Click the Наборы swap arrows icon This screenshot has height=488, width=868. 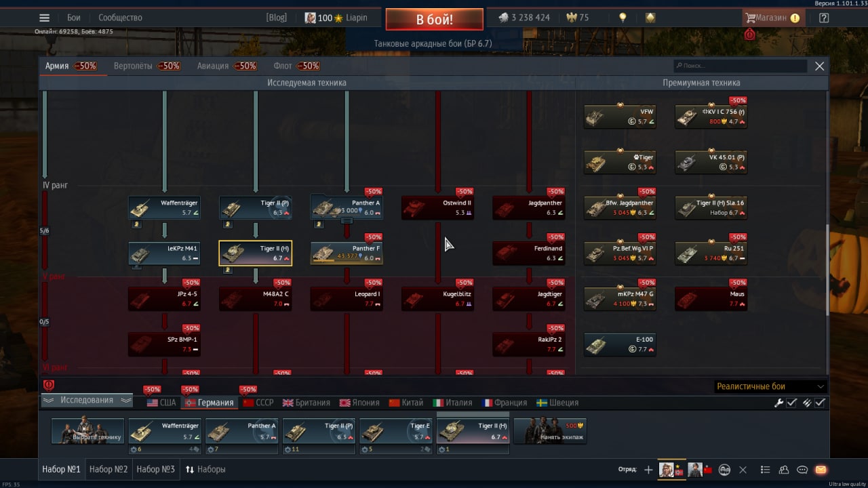pos(190,469)
